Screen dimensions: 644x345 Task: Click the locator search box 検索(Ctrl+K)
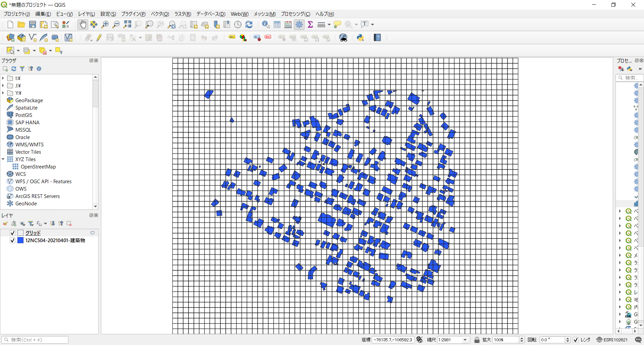click(x=35, y=340)
